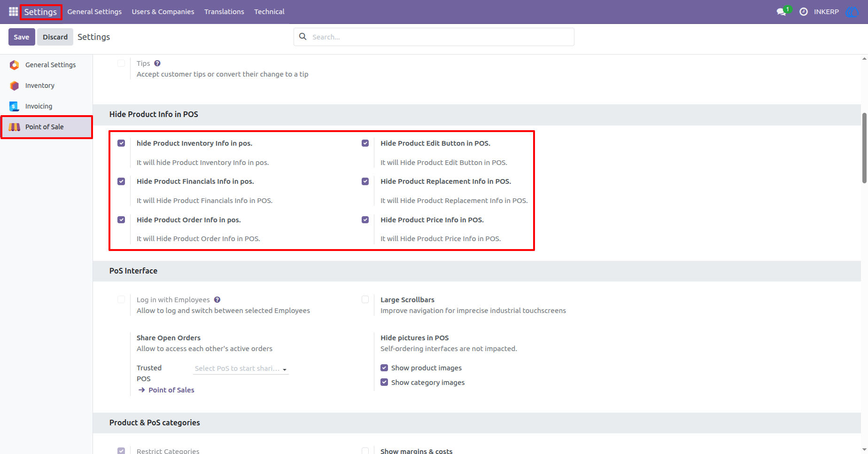Open the Translations menu
The height and width of the screenshot is (454, 868).
[224, 12]
